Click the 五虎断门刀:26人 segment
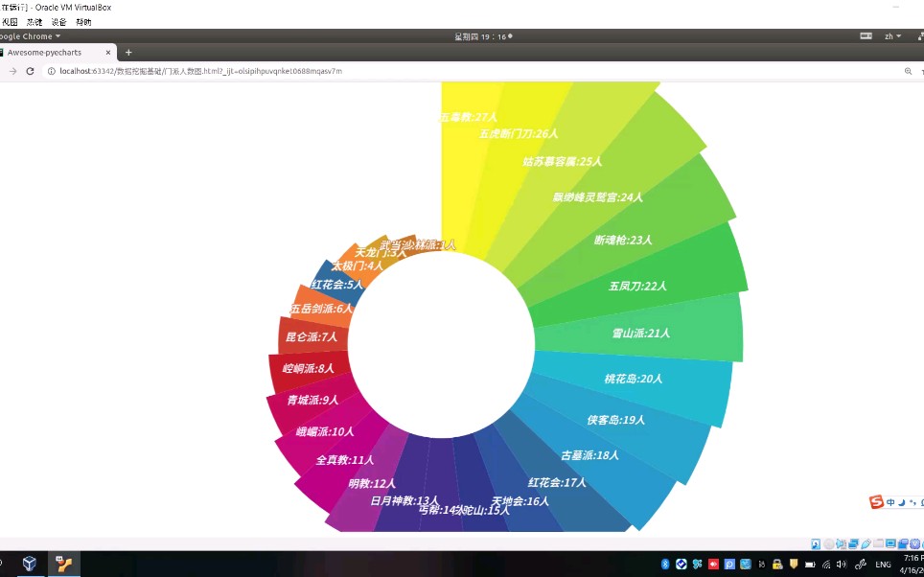 518,134
